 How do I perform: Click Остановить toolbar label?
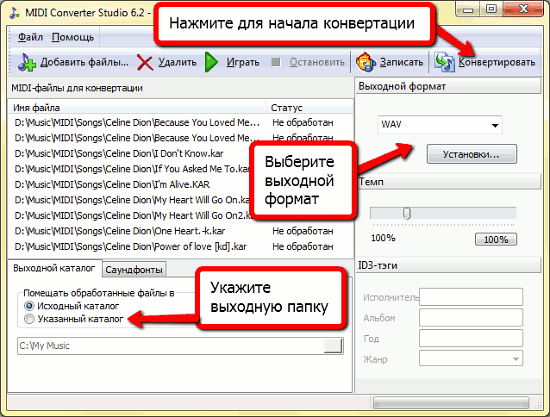317,62
